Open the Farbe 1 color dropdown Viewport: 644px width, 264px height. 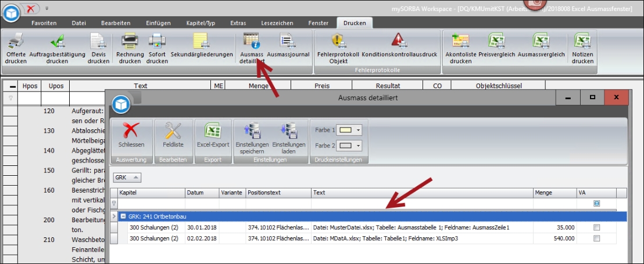[x=358, y=130]
